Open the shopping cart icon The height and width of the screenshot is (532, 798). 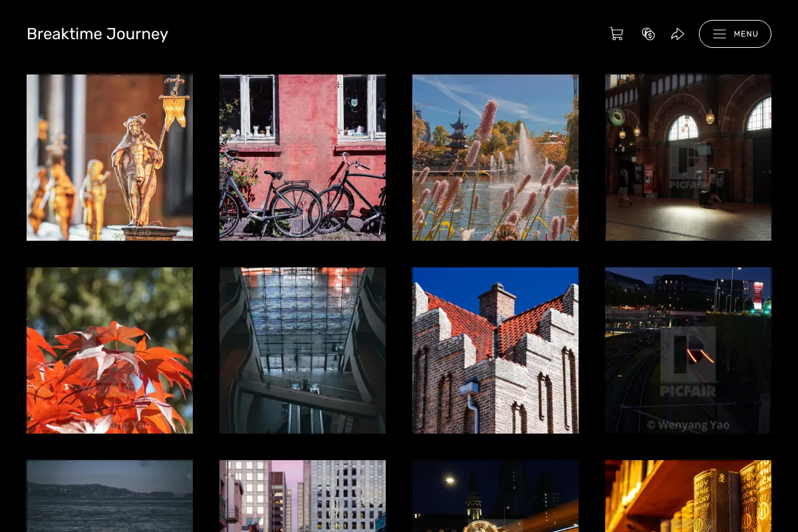616,34
